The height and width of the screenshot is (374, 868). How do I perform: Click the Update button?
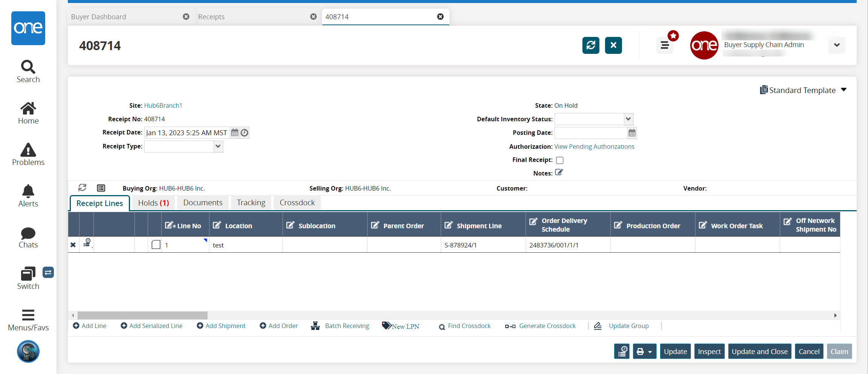[675, 351]
